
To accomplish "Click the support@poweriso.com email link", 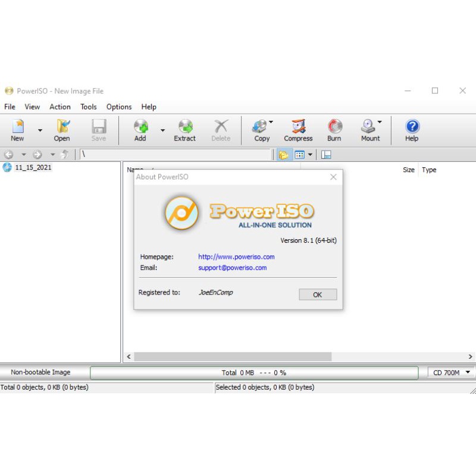I will (x=233, y=268).
